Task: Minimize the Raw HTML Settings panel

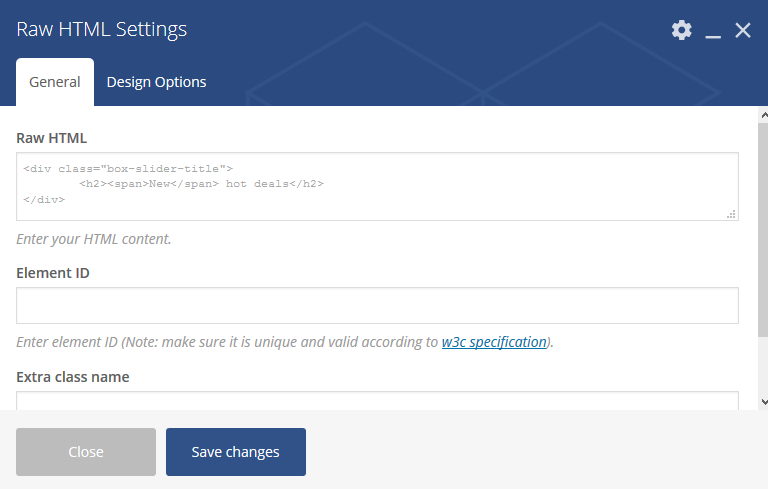Action: 713,30
